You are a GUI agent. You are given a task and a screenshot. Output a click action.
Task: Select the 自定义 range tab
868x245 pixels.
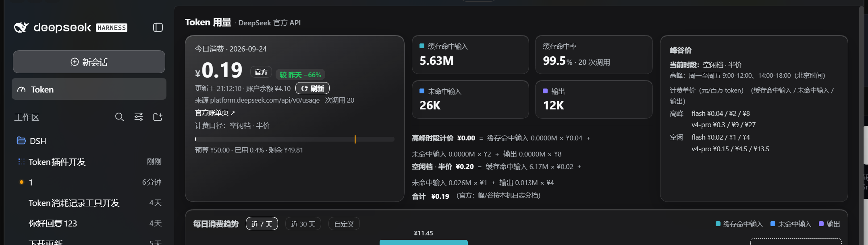344,224
